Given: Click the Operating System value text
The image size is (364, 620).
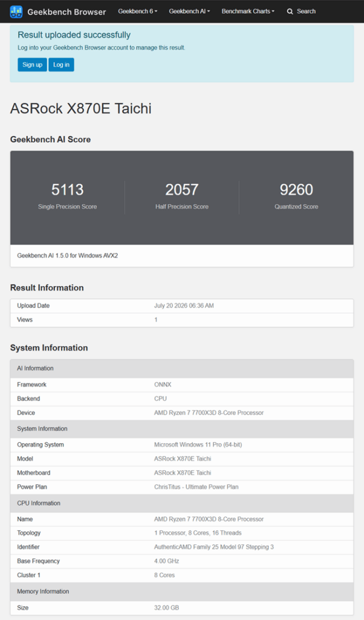Looking at the screenshot, I should [198, 444].
